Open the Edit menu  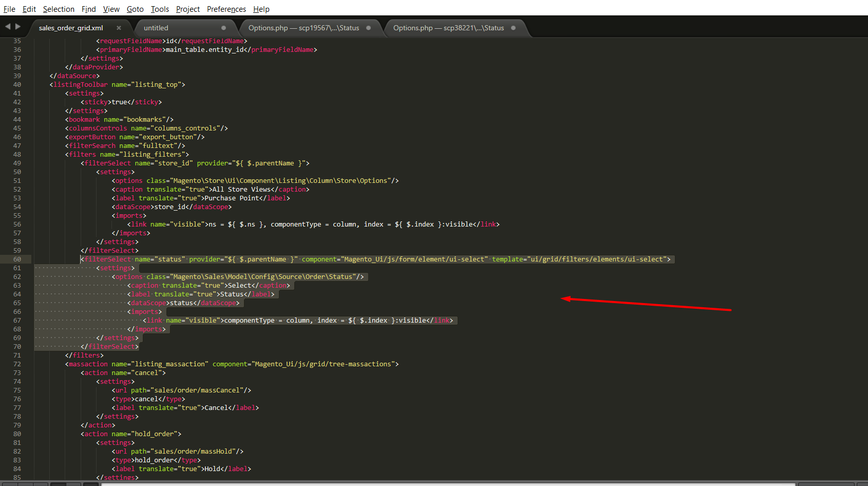click(29, 9)
